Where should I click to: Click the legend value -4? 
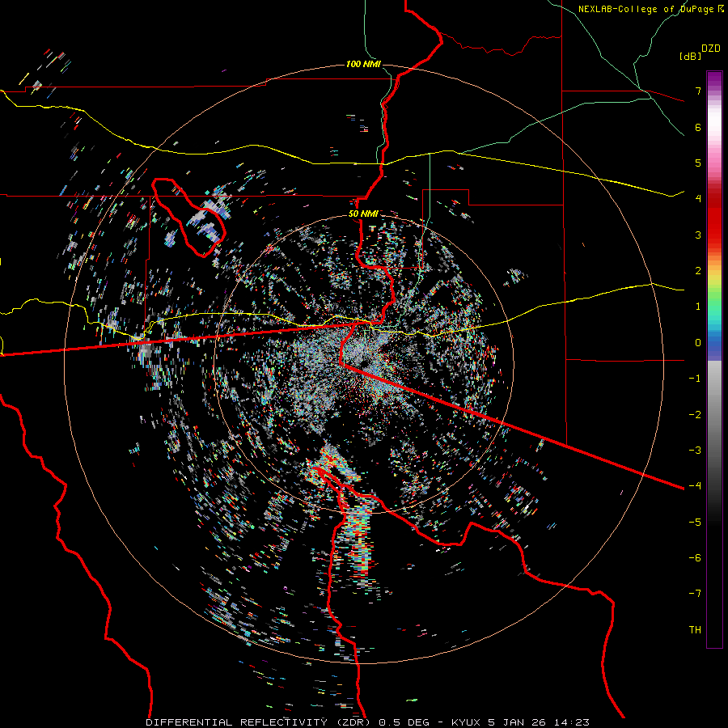click(695, 486)
